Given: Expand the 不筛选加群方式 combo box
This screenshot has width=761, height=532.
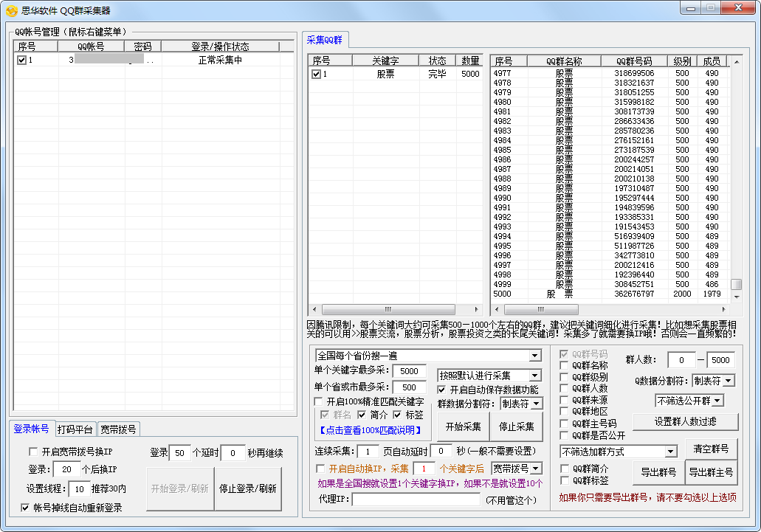Looking at the screenshot, I should coord(670,451).
